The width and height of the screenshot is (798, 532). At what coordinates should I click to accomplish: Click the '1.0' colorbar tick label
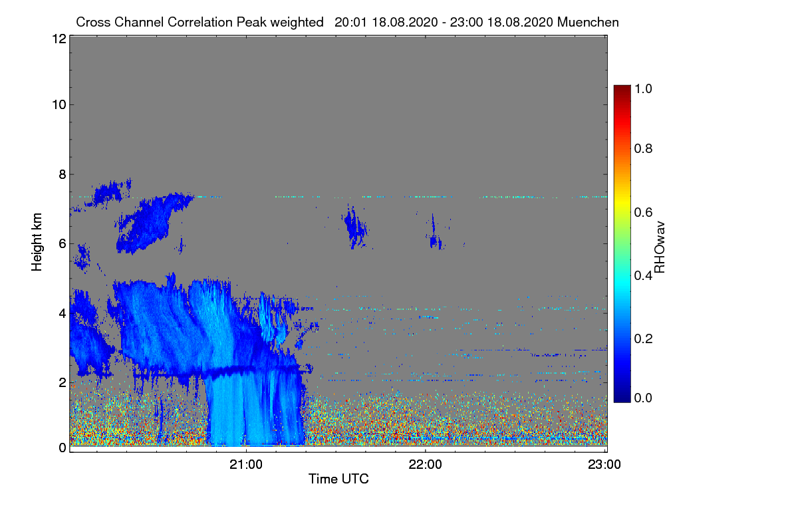[x=642, y=88]
